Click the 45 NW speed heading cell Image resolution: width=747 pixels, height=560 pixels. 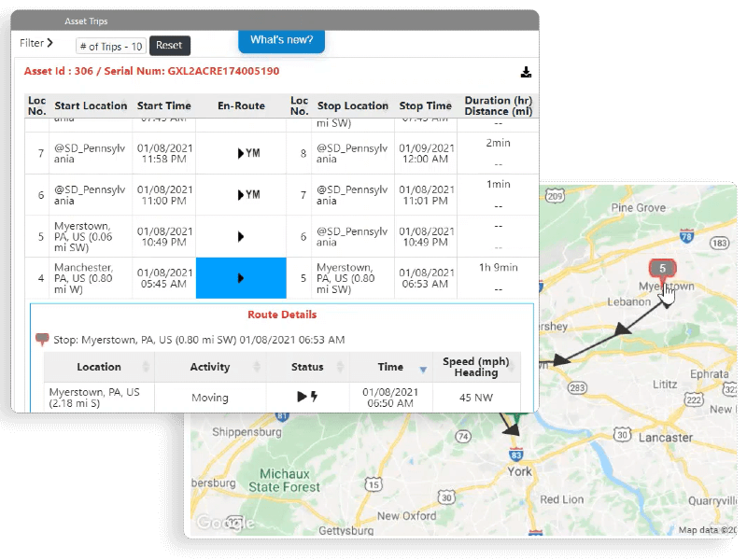(476, 398)
